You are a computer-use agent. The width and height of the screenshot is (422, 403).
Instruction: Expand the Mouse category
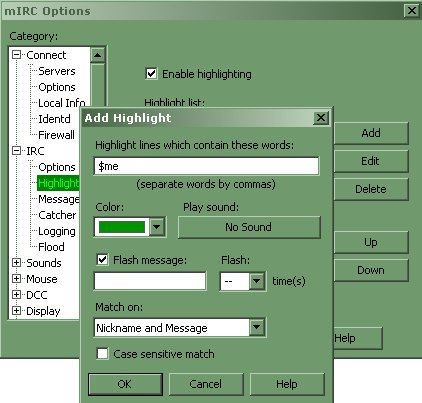tap(16, 279)
